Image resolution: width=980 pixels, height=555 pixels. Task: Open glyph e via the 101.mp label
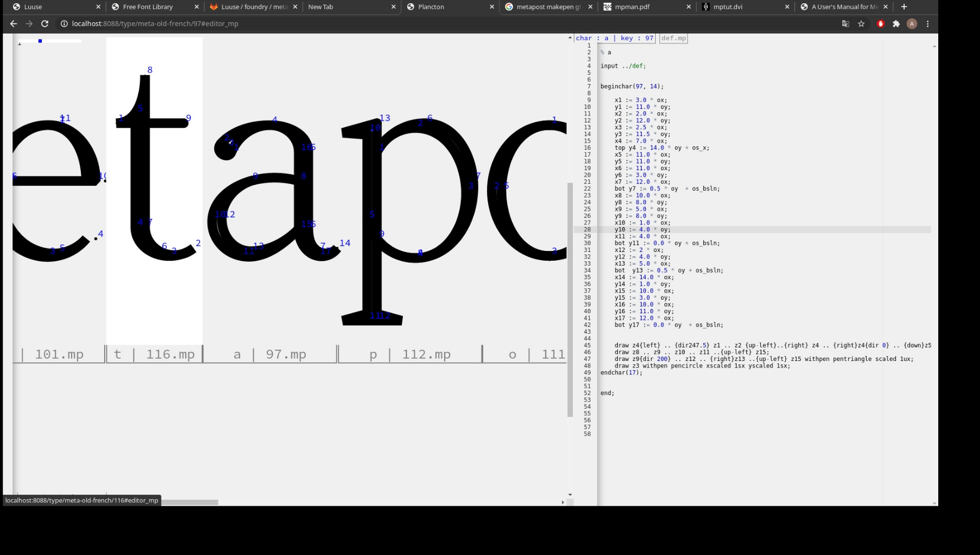(x=59, y=354)
